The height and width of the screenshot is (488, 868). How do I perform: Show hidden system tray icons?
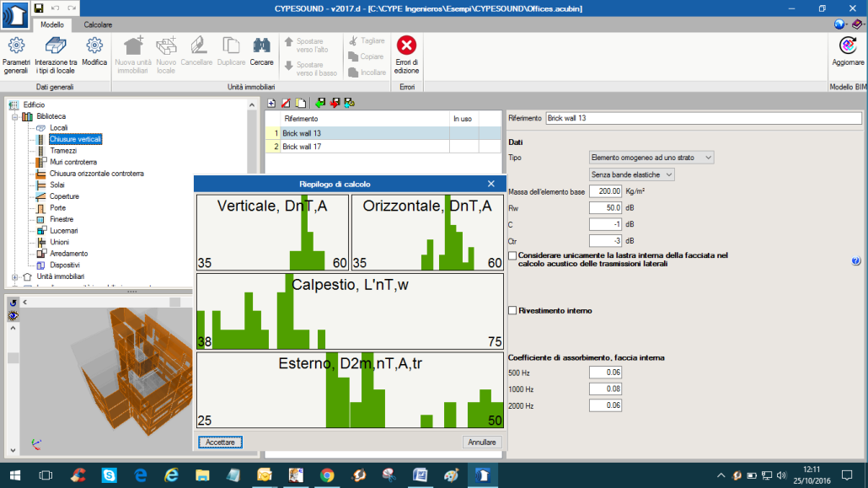point(721,475)
